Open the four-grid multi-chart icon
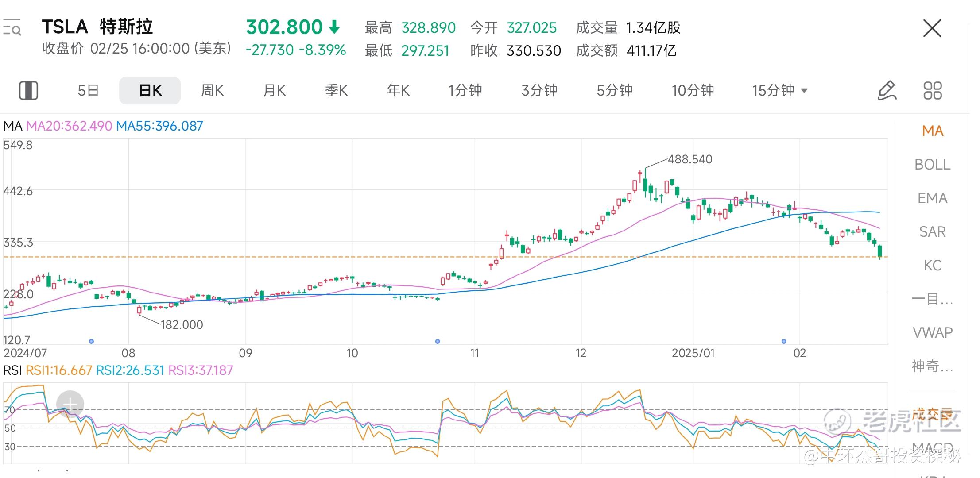The image size is (980, 478). tap(932, 90)
